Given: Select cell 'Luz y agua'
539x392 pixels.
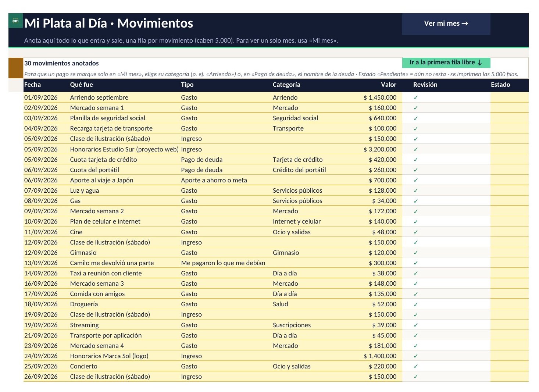Looking at the screenshot, I should [84, 190].
